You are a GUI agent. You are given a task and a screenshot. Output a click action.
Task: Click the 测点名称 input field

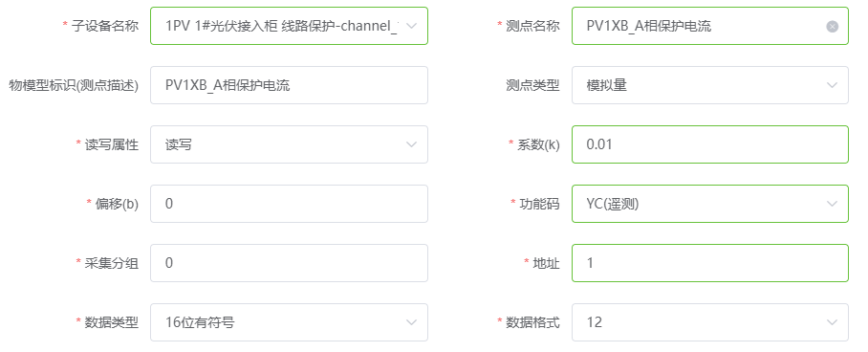point(709,26)
